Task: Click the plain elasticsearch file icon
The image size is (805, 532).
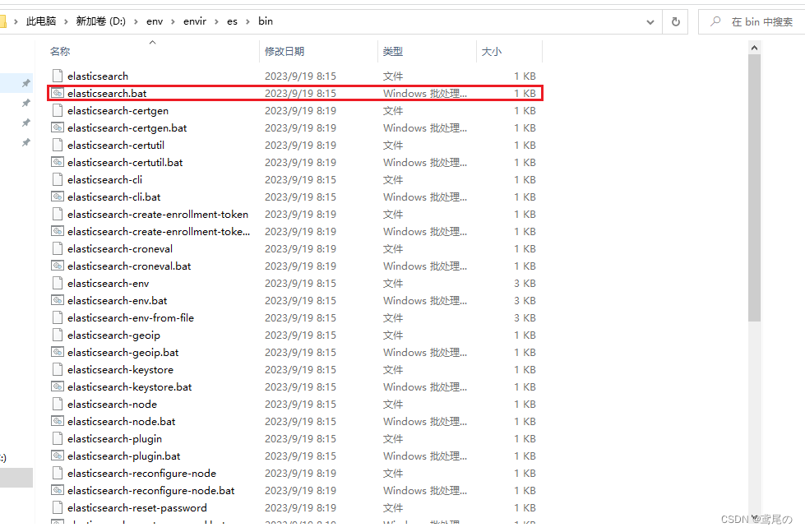Action: pyautogui.click(x=58, y=76)
